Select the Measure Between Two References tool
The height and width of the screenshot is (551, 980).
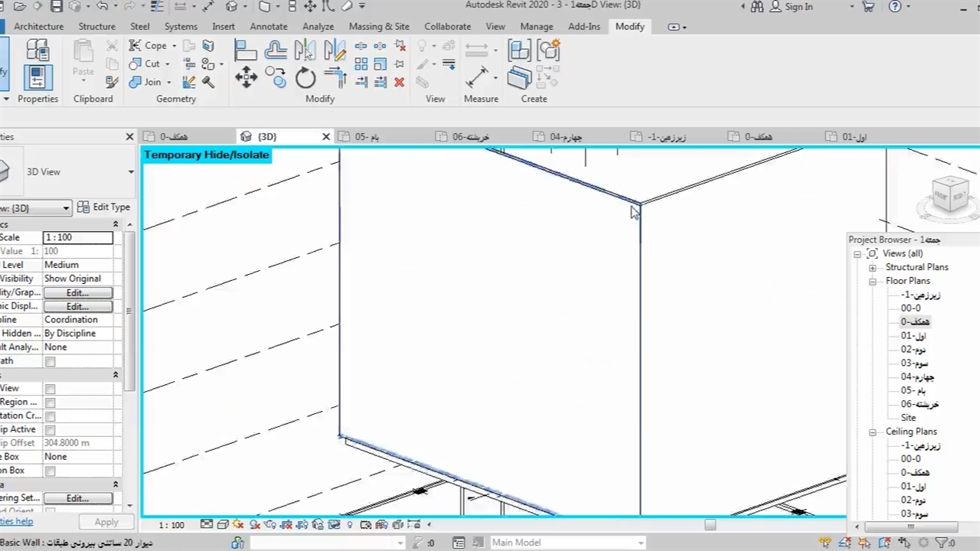point(477,77)
